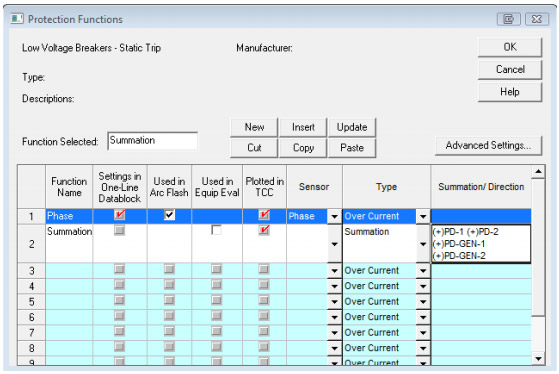The height and width of the screenshot is (374, 559).
Task: Toggle Settings in One-Line Datablock for Phase row
Action: 120,215
